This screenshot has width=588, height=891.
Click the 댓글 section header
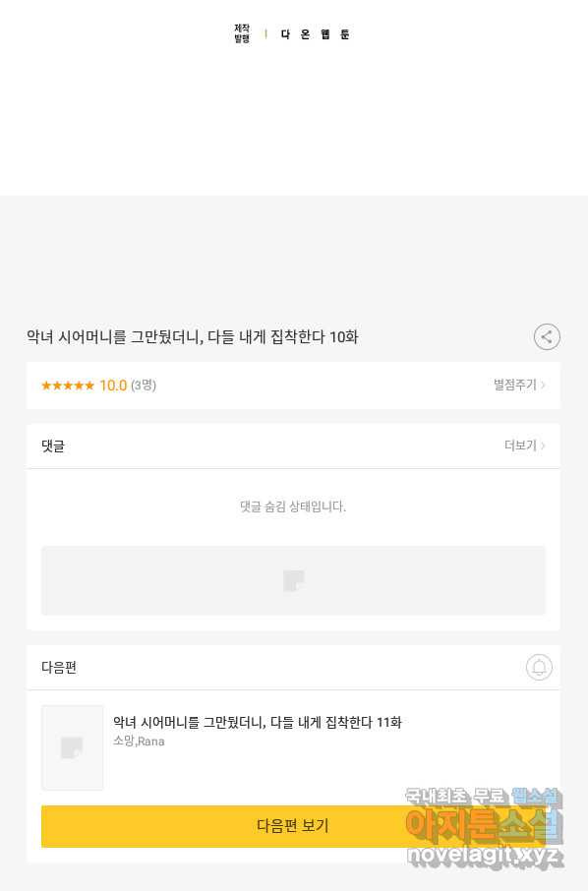[53, 446]
